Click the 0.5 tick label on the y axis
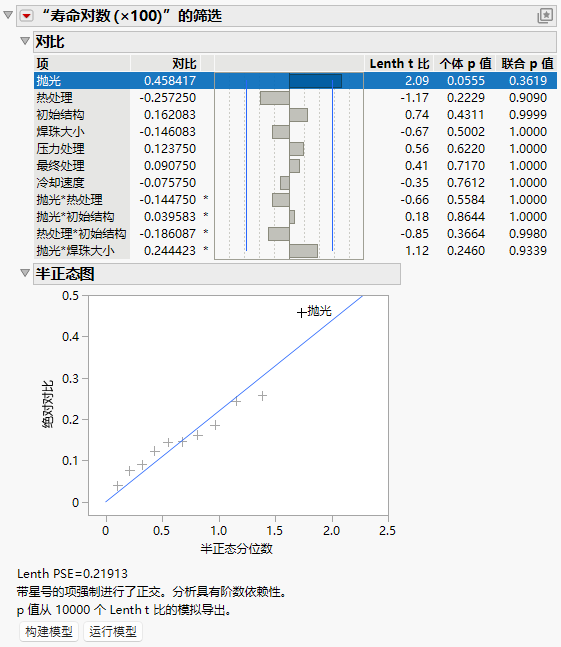The image size is (561, 647). [70, 296]
